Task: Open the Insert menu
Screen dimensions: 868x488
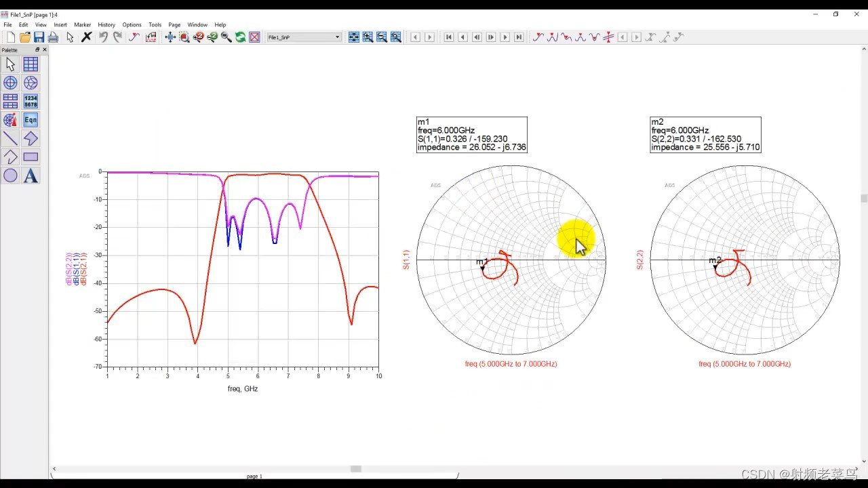Action: [x=60, y=24]
